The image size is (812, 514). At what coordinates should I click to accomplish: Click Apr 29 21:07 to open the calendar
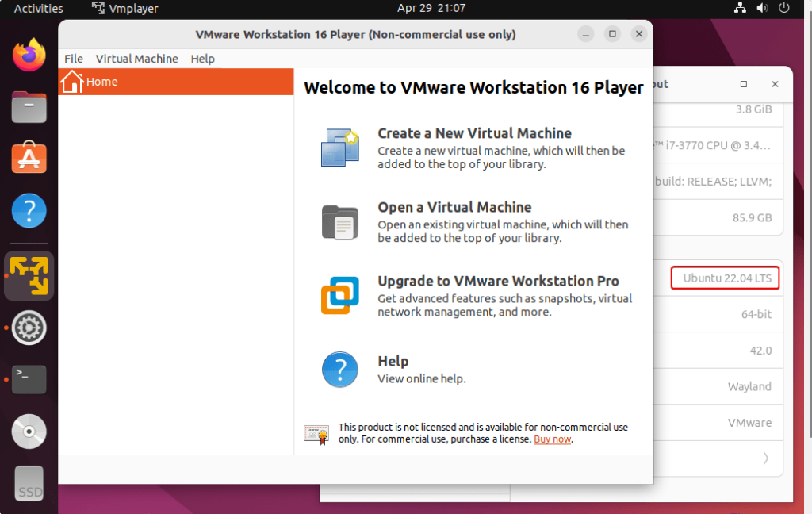click(431, 9)
